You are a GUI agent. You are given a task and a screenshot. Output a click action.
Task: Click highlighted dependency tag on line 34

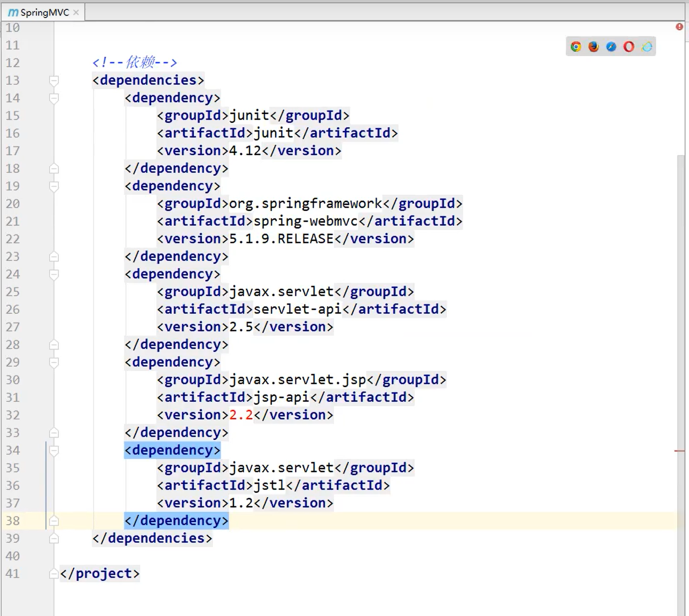tap(172, 450)
